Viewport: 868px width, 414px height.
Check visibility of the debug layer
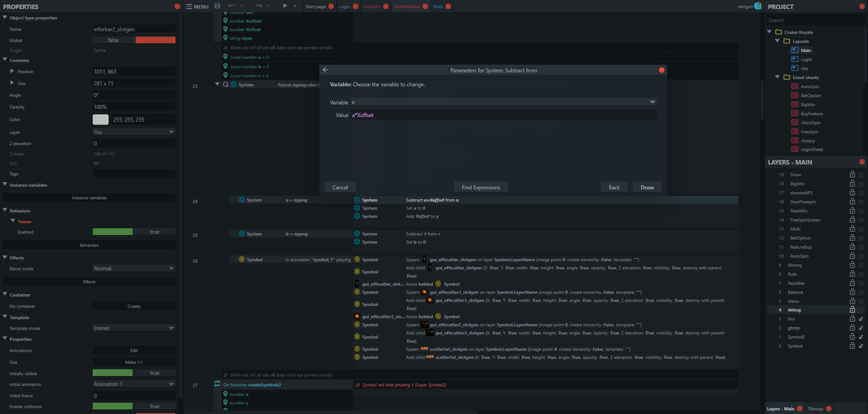click(861, 310)
